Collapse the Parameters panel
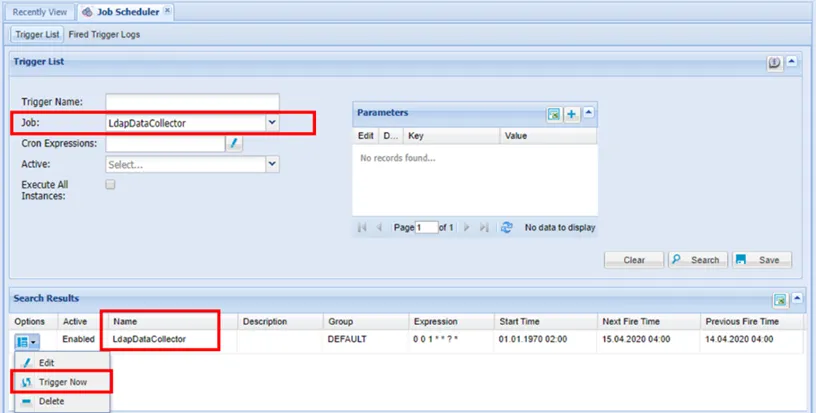The image size is (816, 413). point(589,112)
